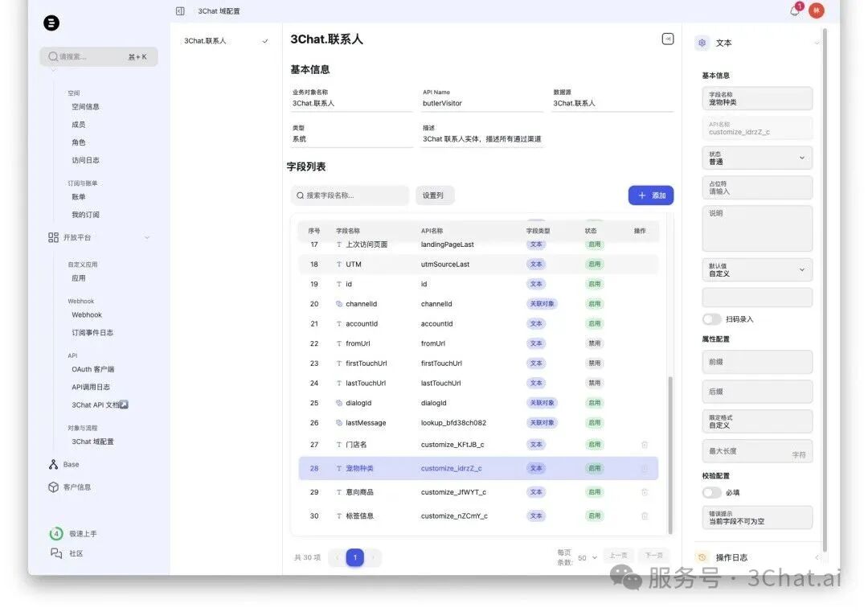Click the 上一页 button
The image size is (868, 612).
[618, 556]
